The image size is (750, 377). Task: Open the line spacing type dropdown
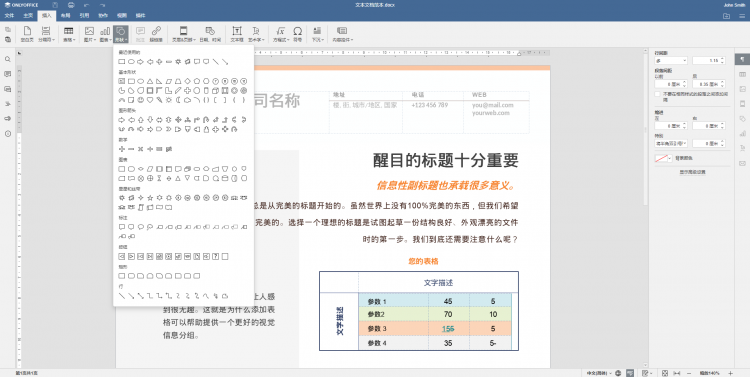pos(671,61)
